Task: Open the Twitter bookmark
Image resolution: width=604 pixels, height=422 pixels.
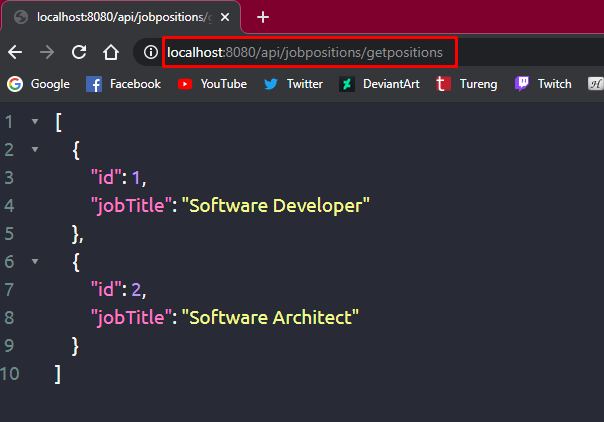Action: point(294,84)
